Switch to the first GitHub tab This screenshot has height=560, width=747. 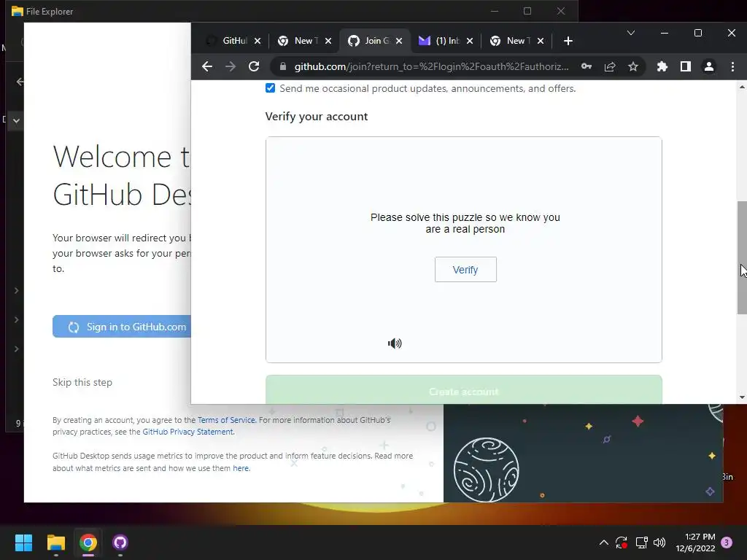233,41
